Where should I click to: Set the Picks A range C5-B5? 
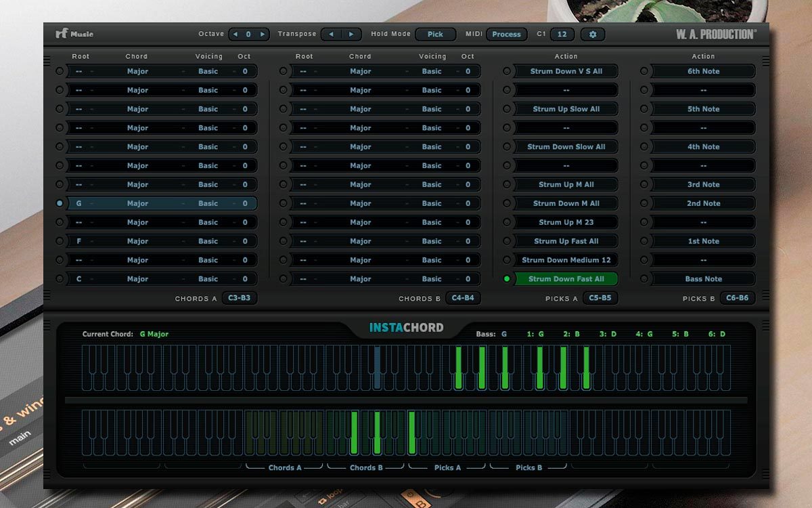(600, 298)
